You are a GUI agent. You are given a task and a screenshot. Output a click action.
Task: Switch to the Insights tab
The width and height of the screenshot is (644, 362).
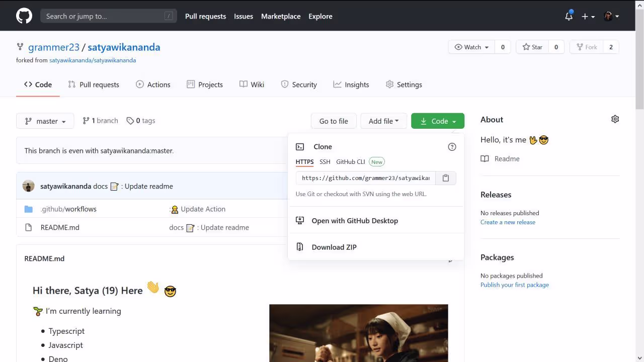point(351,84)
